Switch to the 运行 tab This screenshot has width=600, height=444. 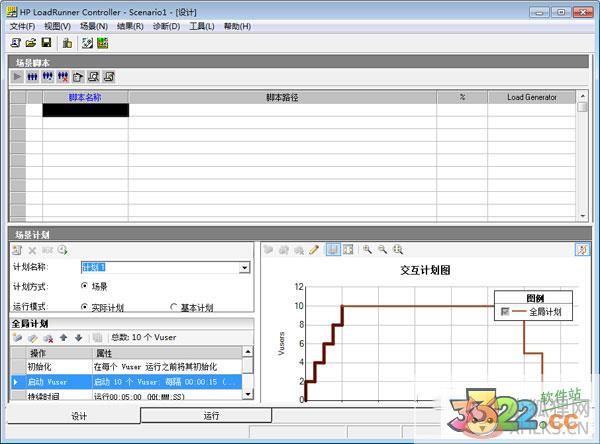point(206,416)
